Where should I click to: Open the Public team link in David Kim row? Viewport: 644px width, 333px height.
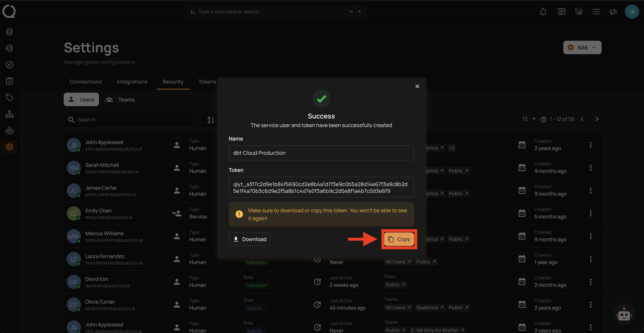[396, 285]
